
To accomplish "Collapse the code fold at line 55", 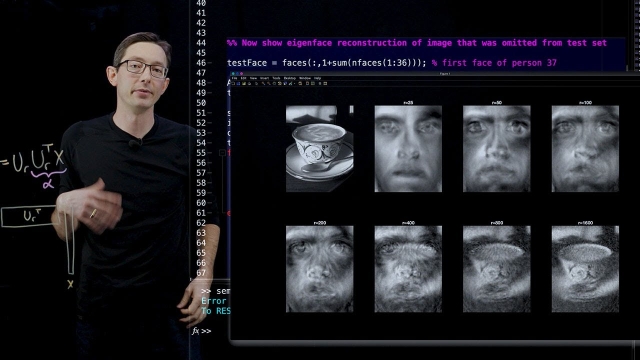I will coord(222,153).
